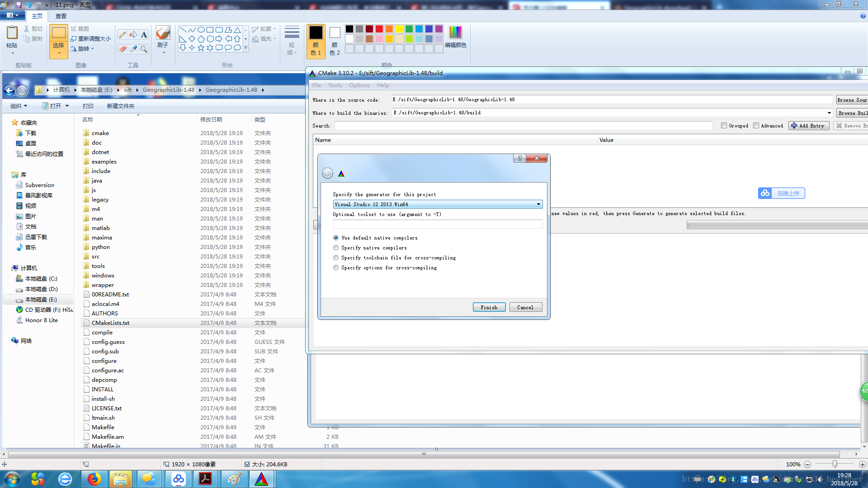Viewport: 868px width, 488px height.
Task: Select the Color 2 (颜色 2) swatch
Action: tap(335, 41)
